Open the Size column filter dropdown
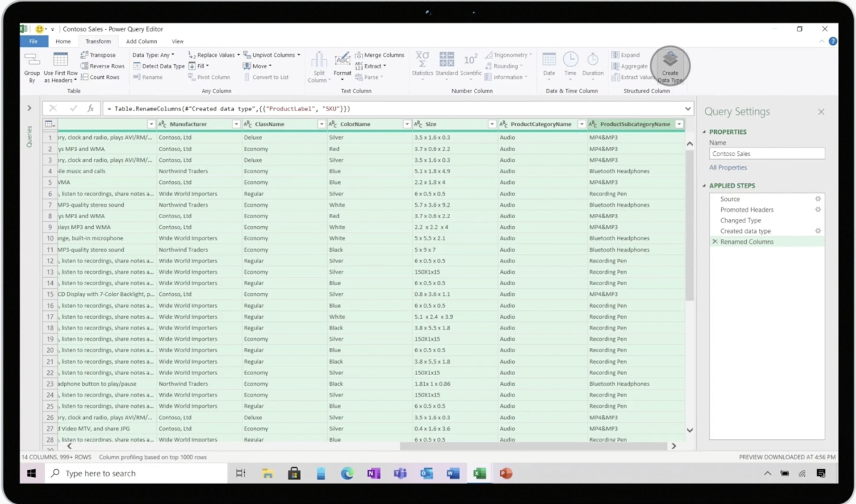Screen dimensions: 856x504 click(492, 124)
